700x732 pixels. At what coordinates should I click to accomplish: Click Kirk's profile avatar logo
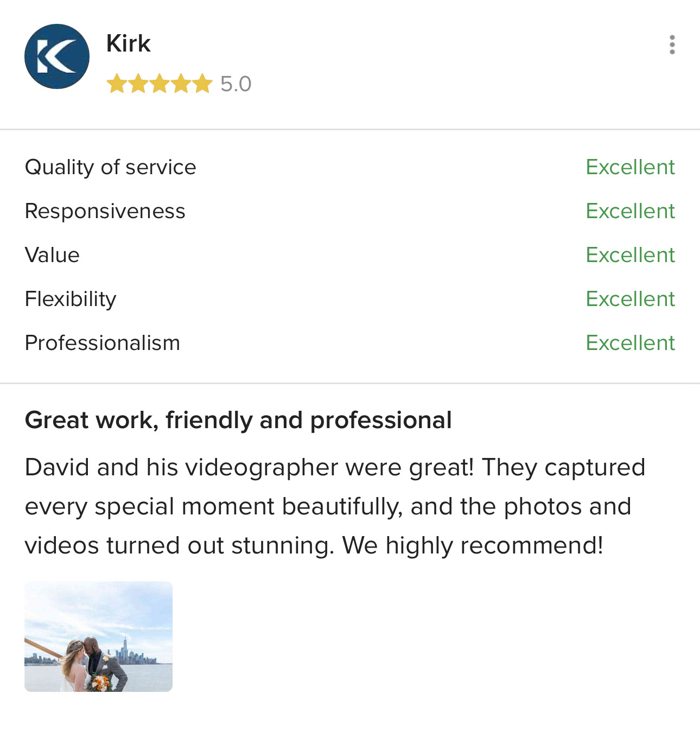(x=57, y=56)
